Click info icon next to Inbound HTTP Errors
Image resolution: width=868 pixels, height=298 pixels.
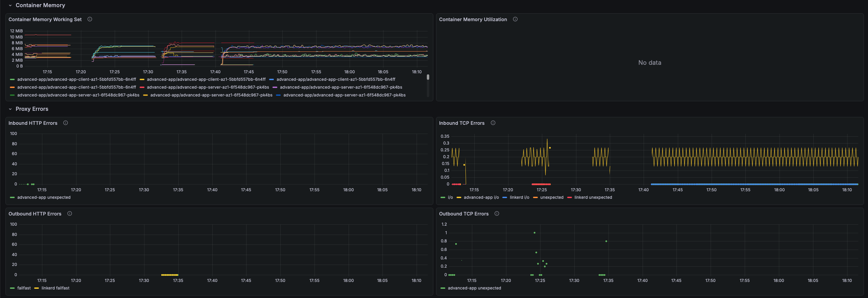point(66,123)
